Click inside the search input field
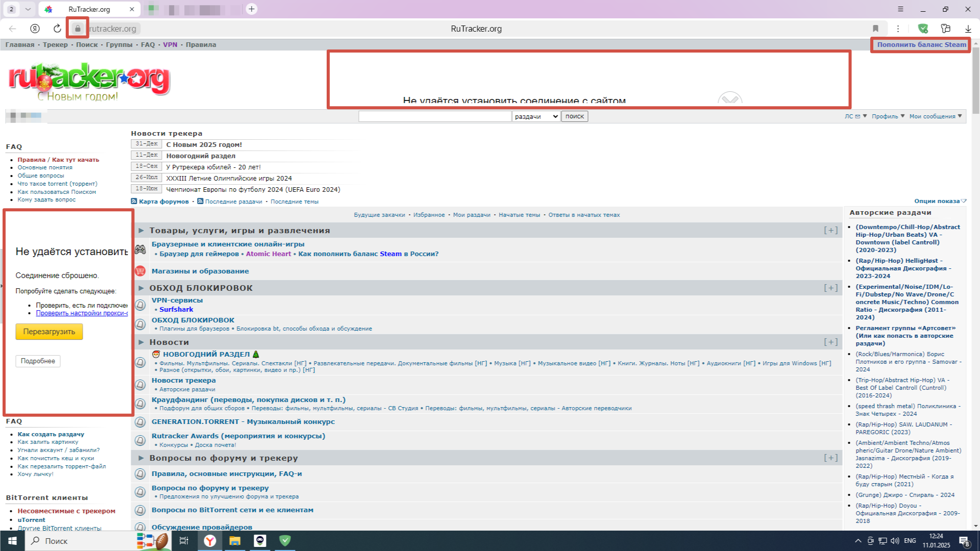 tap(434, 116)
